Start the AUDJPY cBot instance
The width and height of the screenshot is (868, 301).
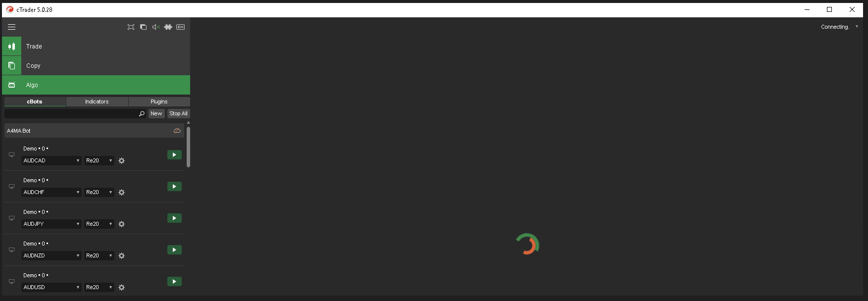click(x=174, y=218)
